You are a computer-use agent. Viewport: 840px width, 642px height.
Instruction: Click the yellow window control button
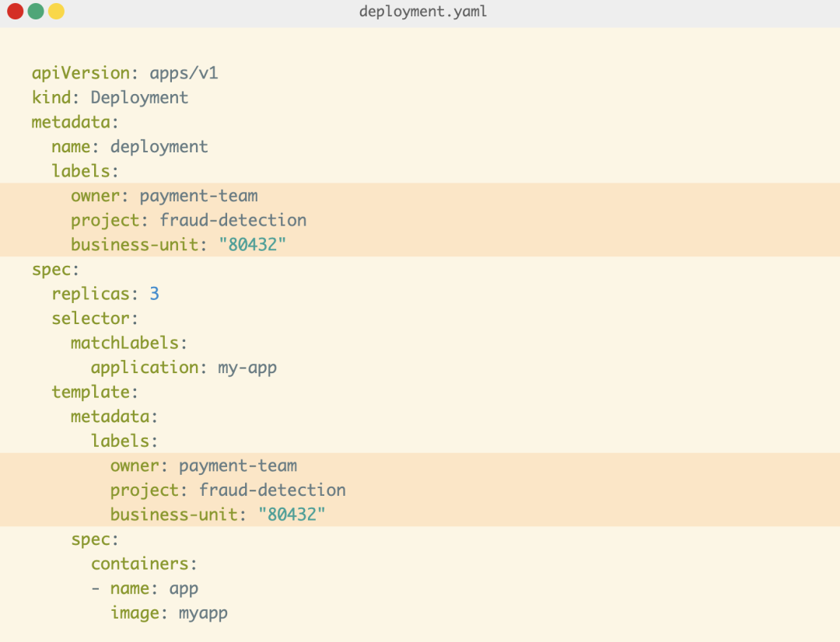click(56, 12)
